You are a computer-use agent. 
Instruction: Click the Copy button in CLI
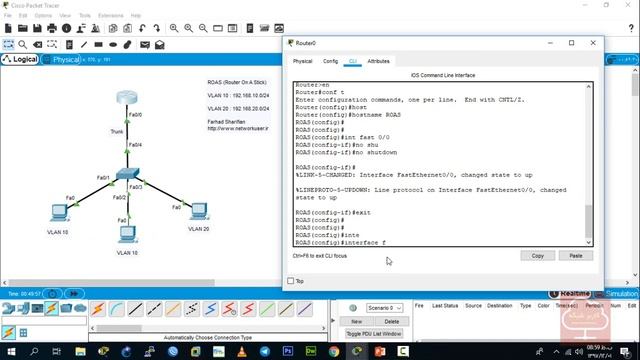pyautogui.click(x=538, y=256)
